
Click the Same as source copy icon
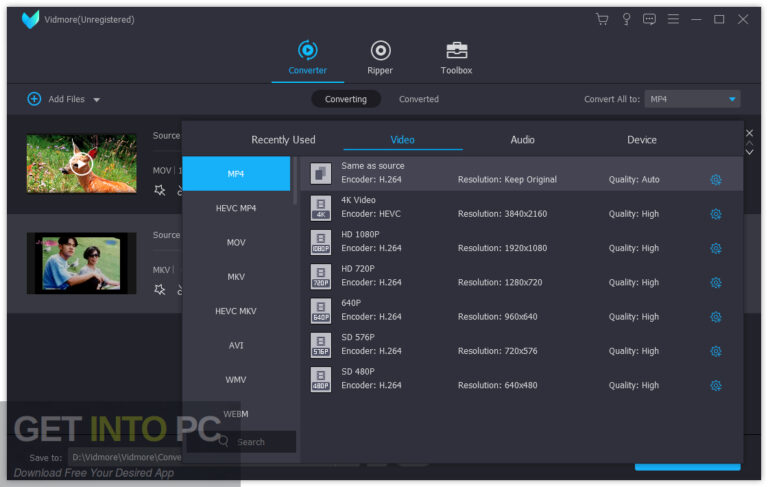[321, 173]
